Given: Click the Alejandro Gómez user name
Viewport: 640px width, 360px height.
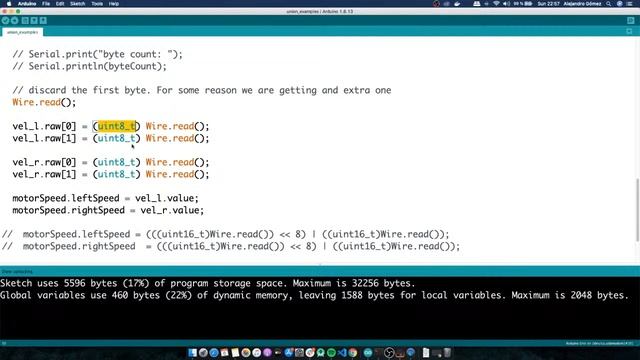Looking at the screenshot, I should [582, 4].
